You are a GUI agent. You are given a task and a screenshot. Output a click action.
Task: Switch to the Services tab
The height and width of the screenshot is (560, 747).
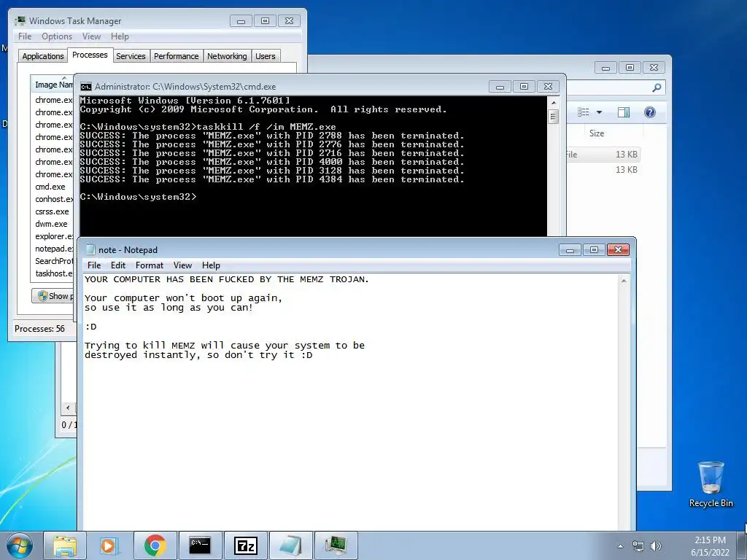(x=131, y=56)
